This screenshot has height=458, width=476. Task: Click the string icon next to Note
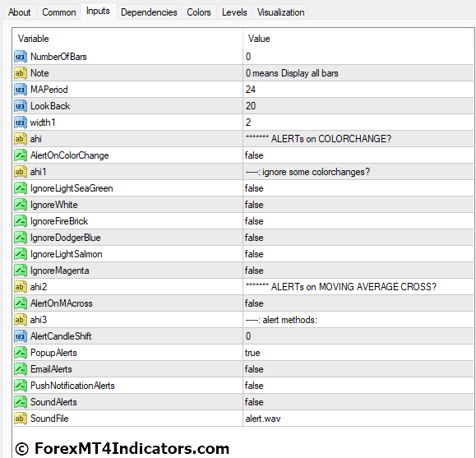21,73
